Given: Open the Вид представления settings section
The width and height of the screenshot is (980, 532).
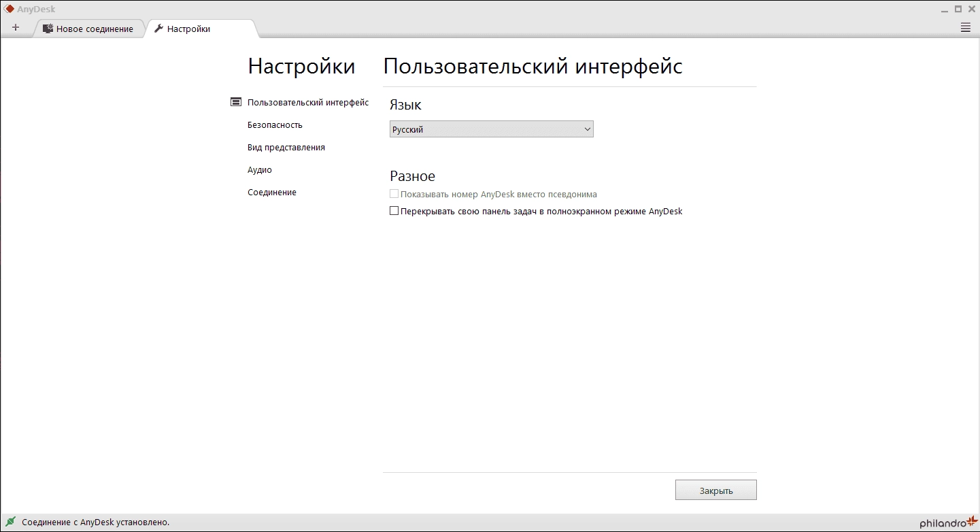Looking at the screenshot, I should (x=286, y=148).
